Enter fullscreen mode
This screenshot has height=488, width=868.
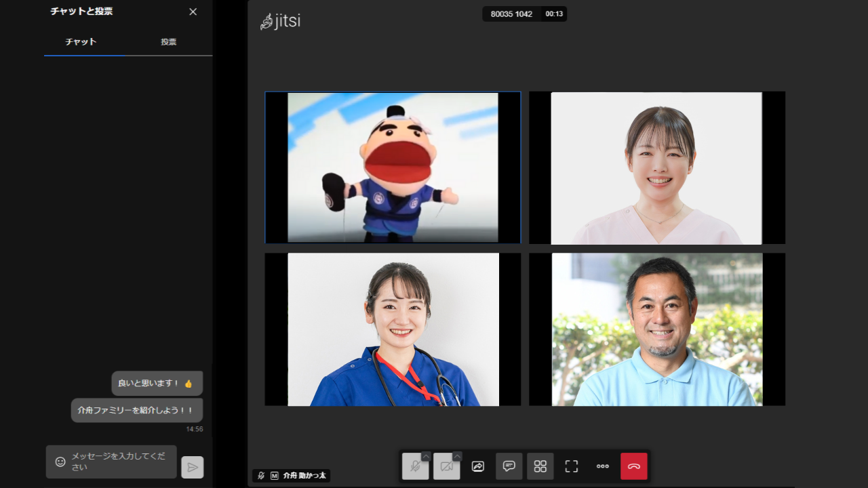point(571,466)
